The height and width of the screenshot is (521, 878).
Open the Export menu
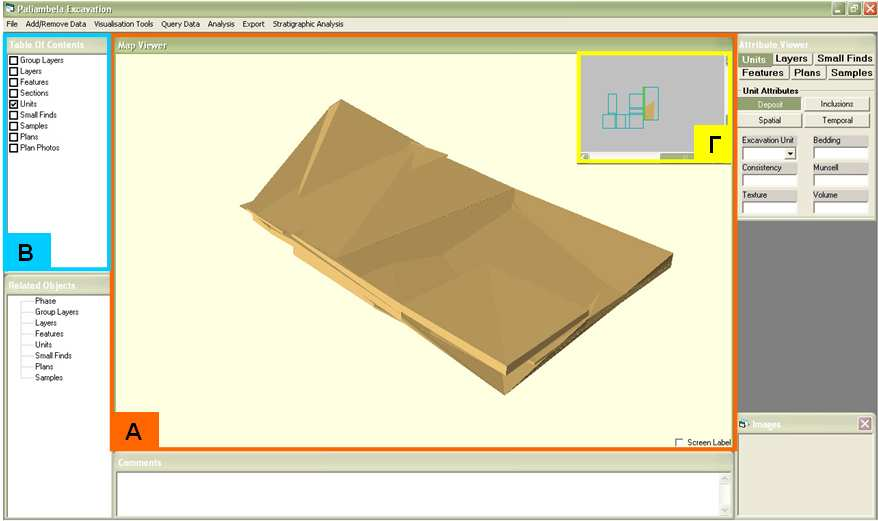(x=253, y=24)
